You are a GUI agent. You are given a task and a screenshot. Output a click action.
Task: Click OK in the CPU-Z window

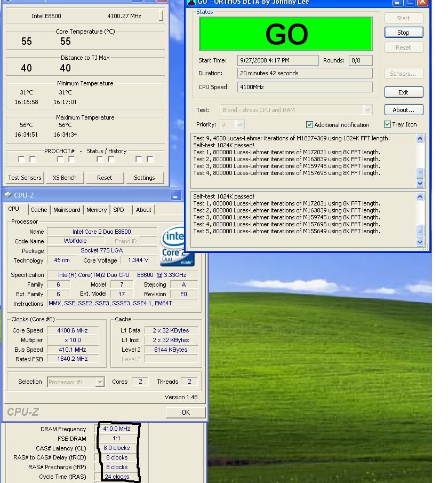[186, 412]
